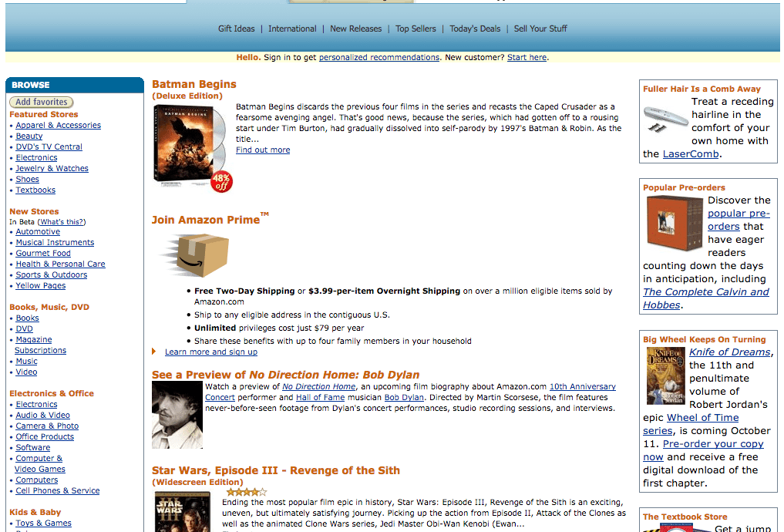Viewport: 784px width, 532px height.
Task: Click the orange arrow beside Learn more
Action: pos(154,352)
